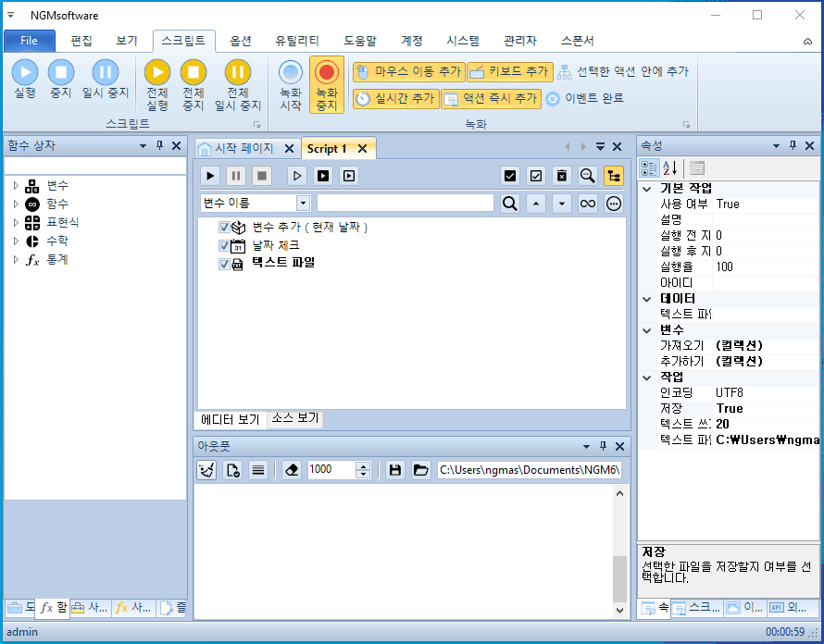Close the Script 1 tab
The image size is (824, 644).
coord(363,149)
